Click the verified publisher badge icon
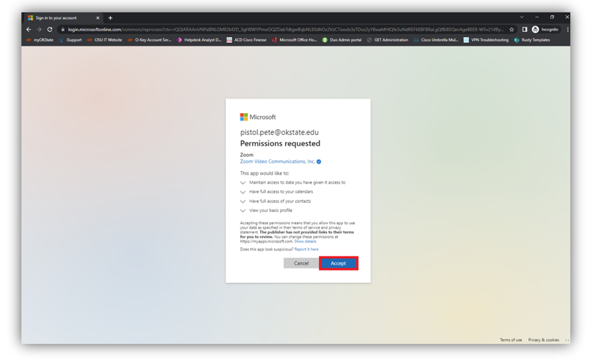Viewport: 595px width, 364px height. click(319, 162)
